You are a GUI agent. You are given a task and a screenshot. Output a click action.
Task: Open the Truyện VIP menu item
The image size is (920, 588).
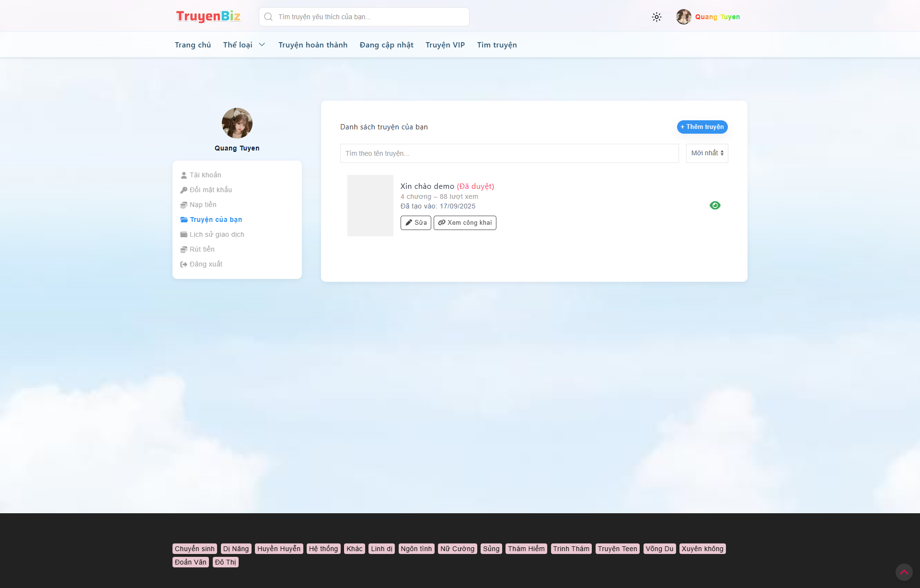[x=445, y=45]
